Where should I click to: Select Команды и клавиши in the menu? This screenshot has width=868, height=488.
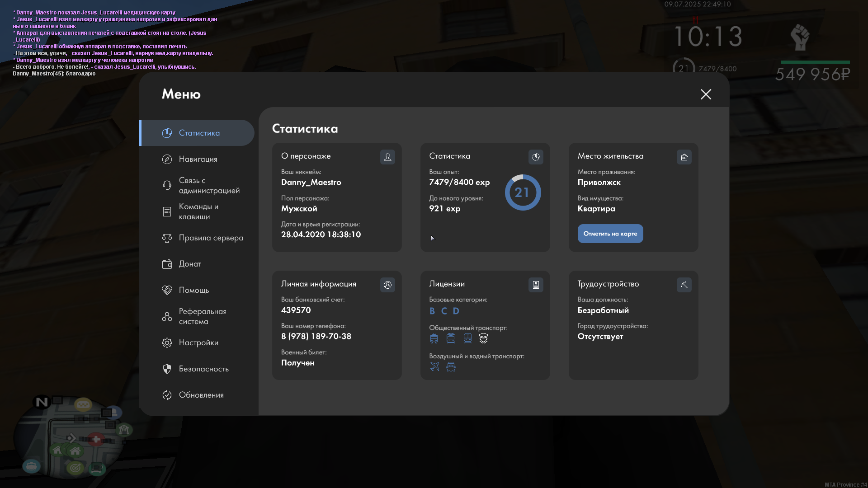(197, 211)
